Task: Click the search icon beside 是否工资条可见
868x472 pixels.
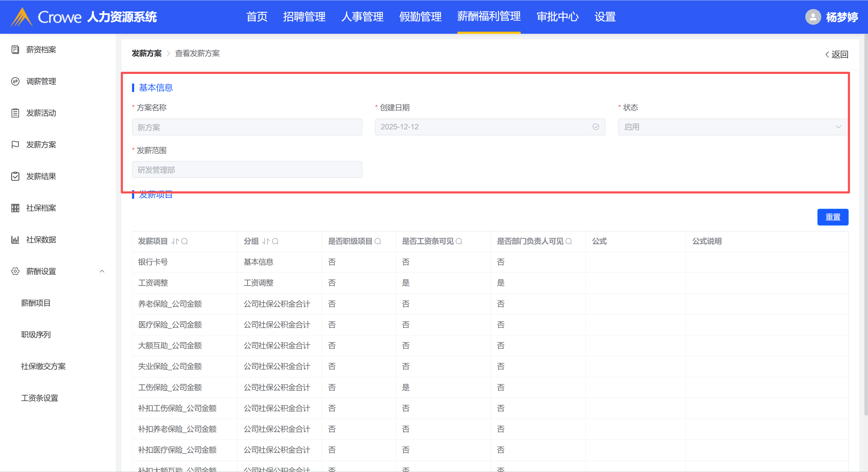Action: pos(459,241)
